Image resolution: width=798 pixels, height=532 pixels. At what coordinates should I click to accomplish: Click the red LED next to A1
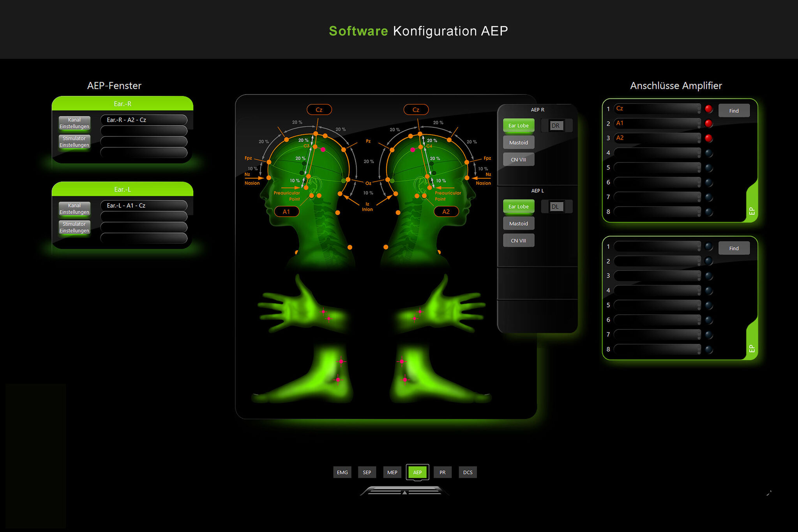point(708,124)
